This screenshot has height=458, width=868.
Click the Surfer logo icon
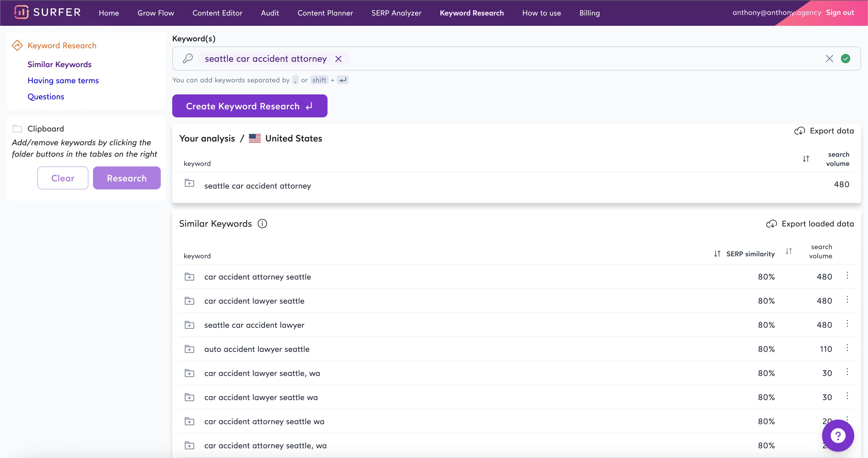[21, 12]
